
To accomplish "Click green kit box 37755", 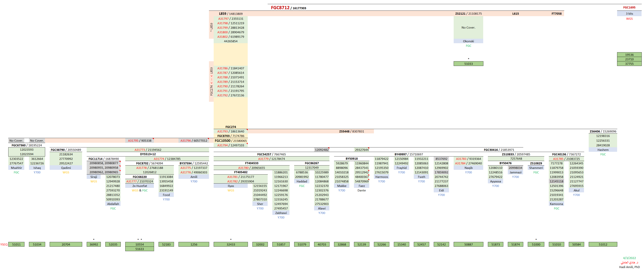I will point(629,64).
